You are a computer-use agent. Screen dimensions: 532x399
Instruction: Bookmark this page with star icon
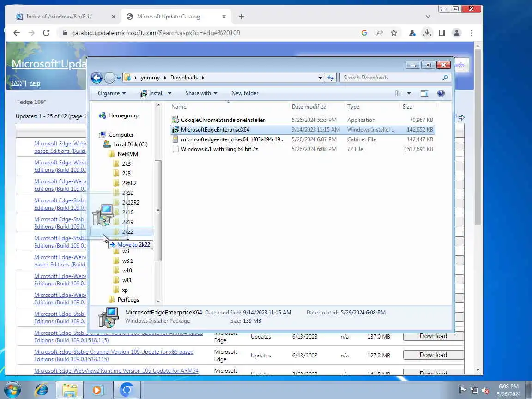pyautogui.click(x=394, y=33)
